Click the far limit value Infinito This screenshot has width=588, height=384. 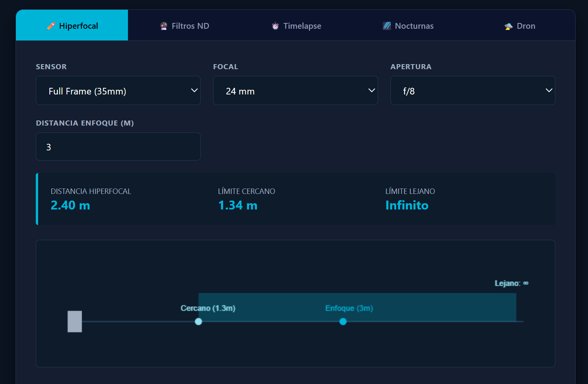[x=407, y=205]
